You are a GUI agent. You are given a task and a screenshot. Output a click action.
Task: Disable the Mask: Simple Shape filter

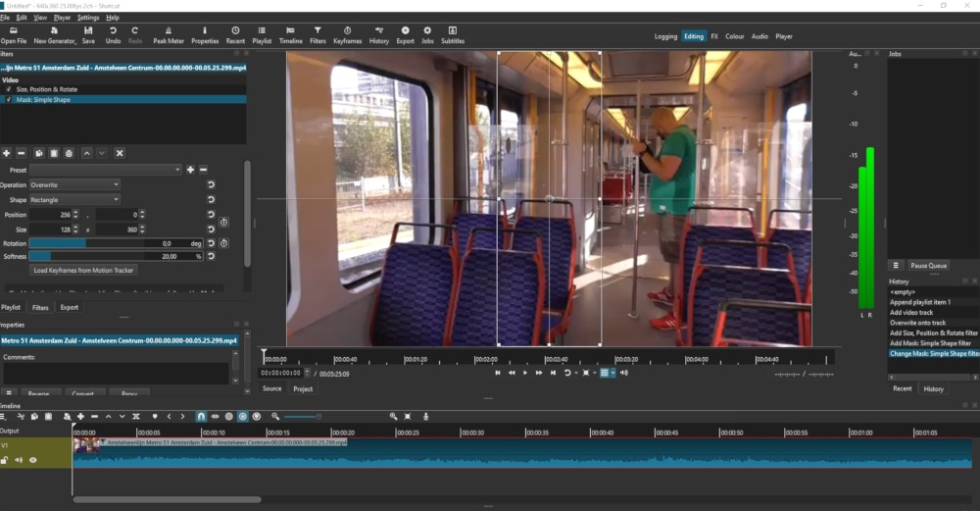pos(9,99)
